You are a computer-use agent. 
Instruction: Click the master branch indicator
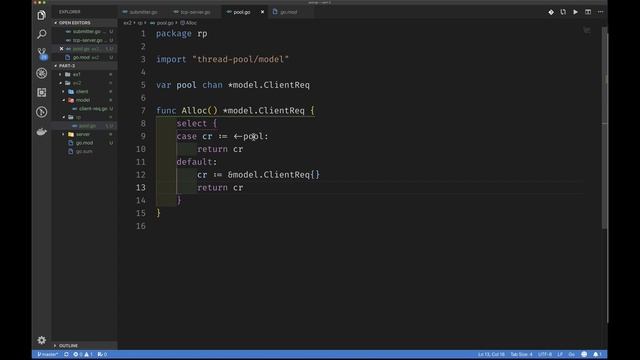coord(47,354)
